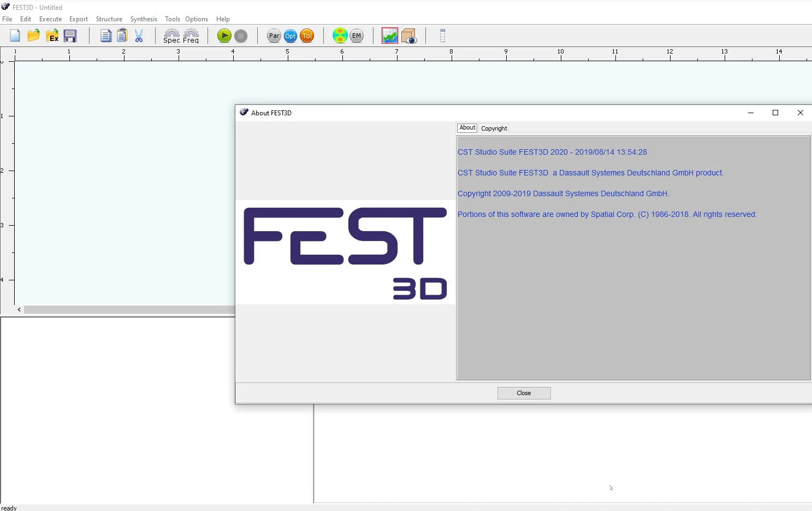Click the Spec gear icon
The width and height of the screenshot is (812, 511).
(x=171, y=36)
